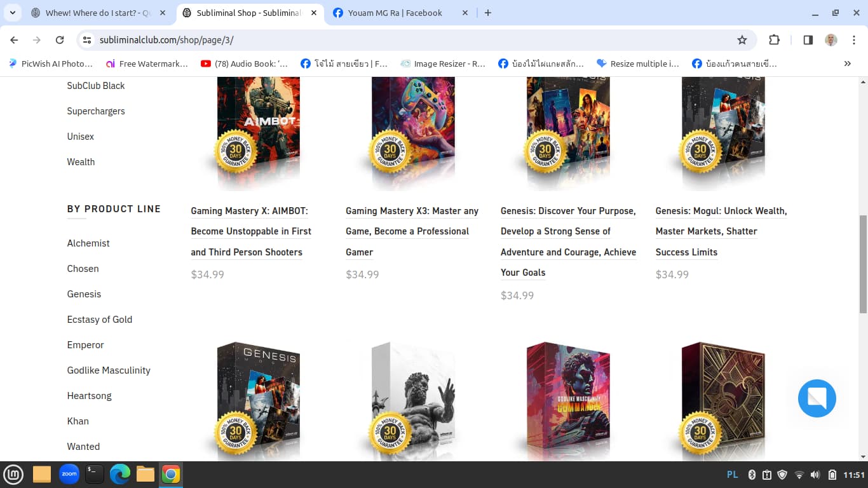This screenshot has width=868, height=488.
Task: Click the browser reload icon
Action: (x=60, y=40)
